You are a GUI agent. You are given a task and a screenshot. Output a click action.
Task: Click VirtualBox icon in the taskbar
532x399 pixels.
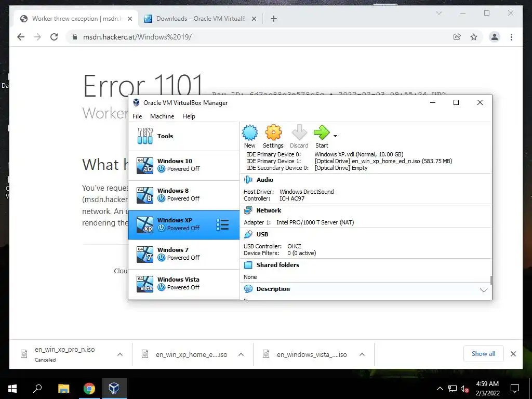tap(114, 389)
